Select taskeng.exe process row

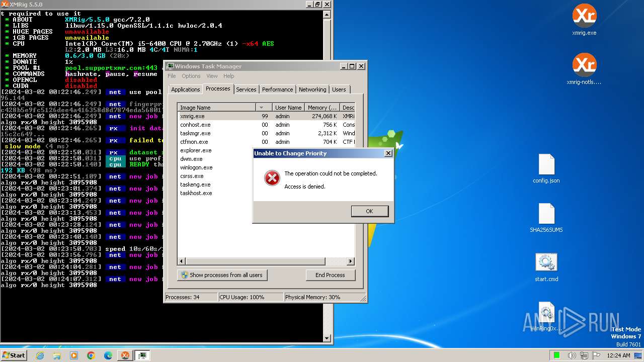click(215, 185)
